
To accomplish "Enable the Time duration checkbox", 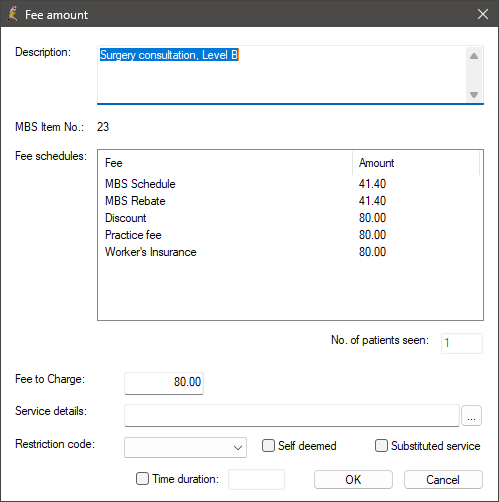I will [x=142, y=479].
